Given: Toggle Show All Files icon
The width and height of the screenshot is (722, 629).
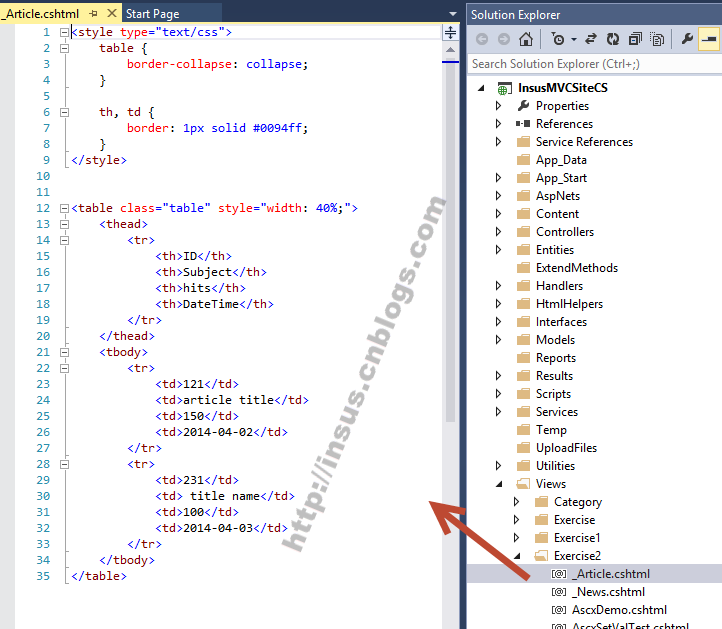Looking at the screenshot, I should pyautogui.click(x=657, y=39).
